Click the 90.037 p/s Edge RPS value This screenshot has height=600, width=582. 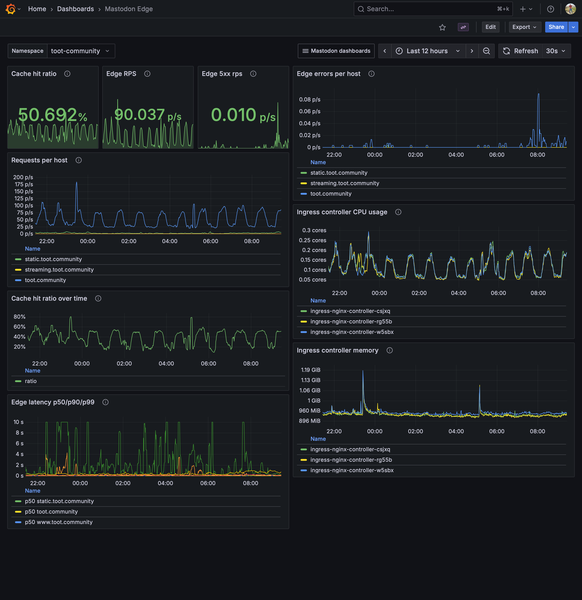click(148, 115)
